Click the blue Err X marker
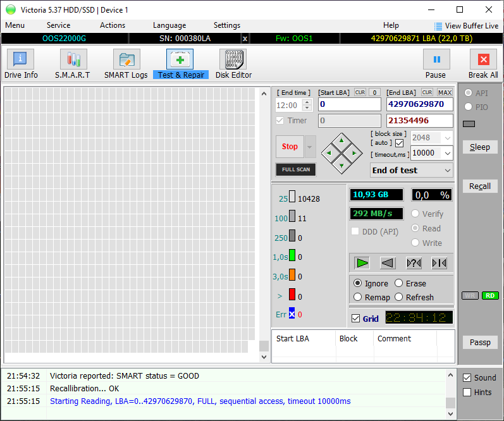504x421 pixels. [x=292, y=314]
